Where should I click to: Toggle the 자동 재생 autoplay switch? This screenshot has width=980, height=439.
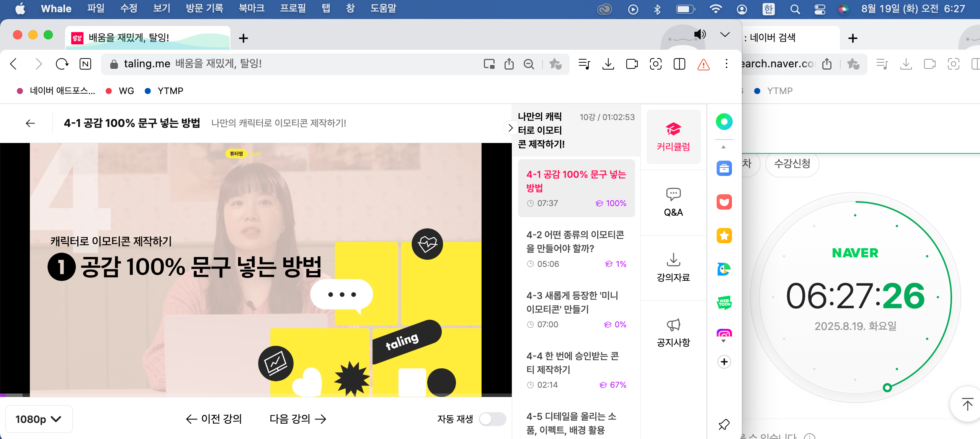(x=492, y=419)
